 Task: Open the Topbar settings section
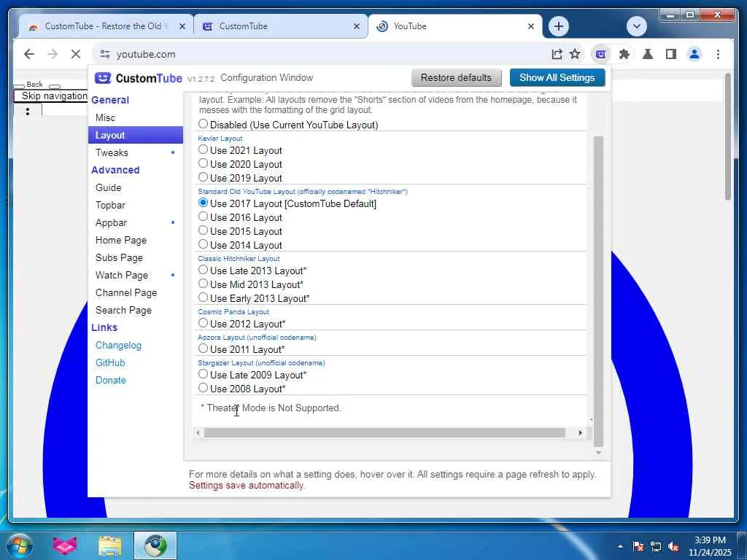tap(135, 205)
